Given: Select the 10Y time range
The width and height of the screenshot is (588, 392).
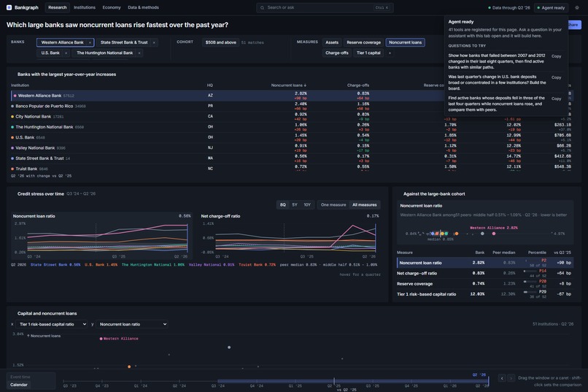Looking at the screenshot, I should click(x=307, y=205).
